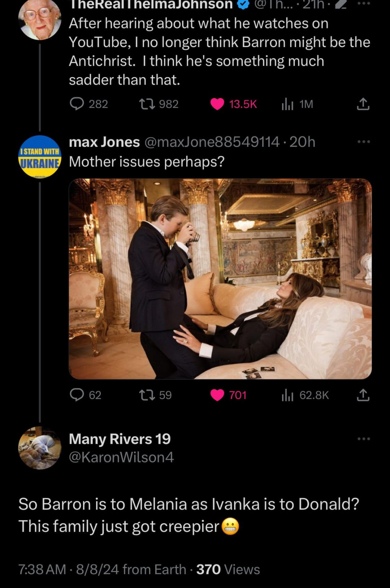Open the attached photo in max Jones' tweet
This screenshot has width=390, height=588.
(x=220, y=279)
